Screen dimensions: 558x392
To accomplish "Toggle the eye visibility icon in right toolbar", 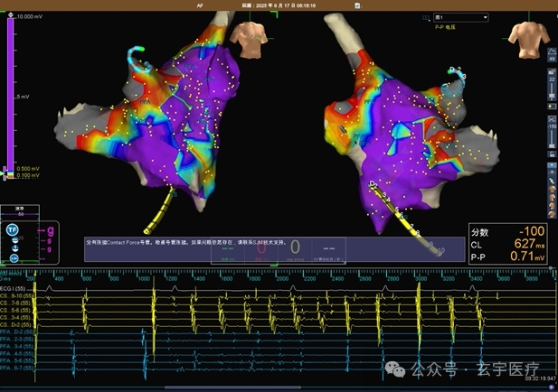I will (x=552, y=172).
